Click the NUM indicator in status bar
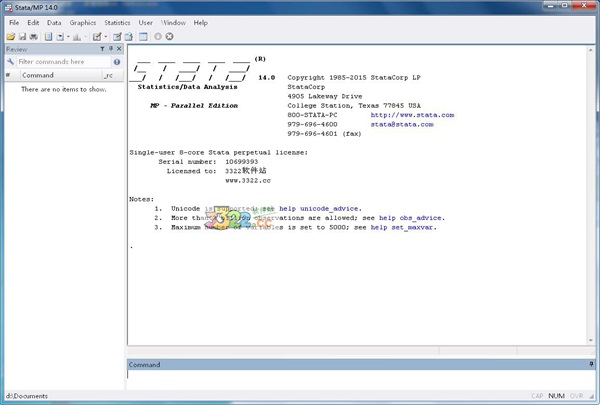 (x=556, y=396)
